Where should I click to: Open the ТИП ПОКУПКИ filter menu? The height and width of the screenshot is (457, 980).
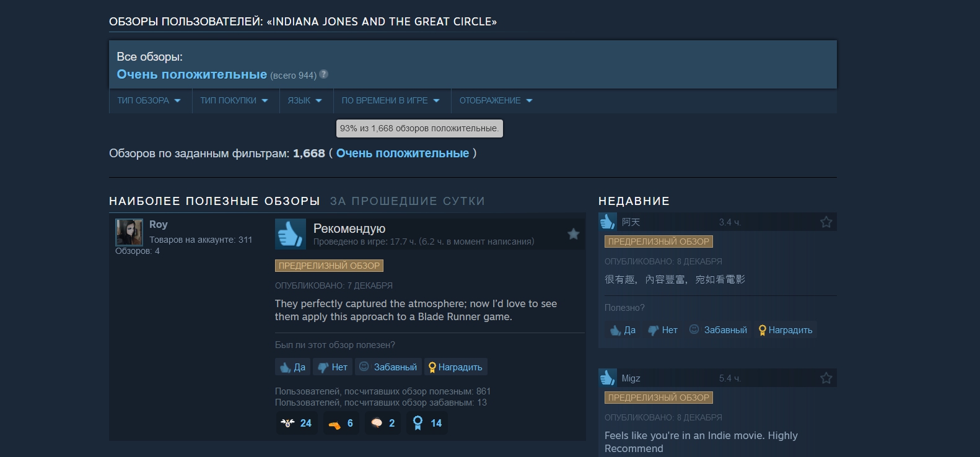[x=234, y=100]
